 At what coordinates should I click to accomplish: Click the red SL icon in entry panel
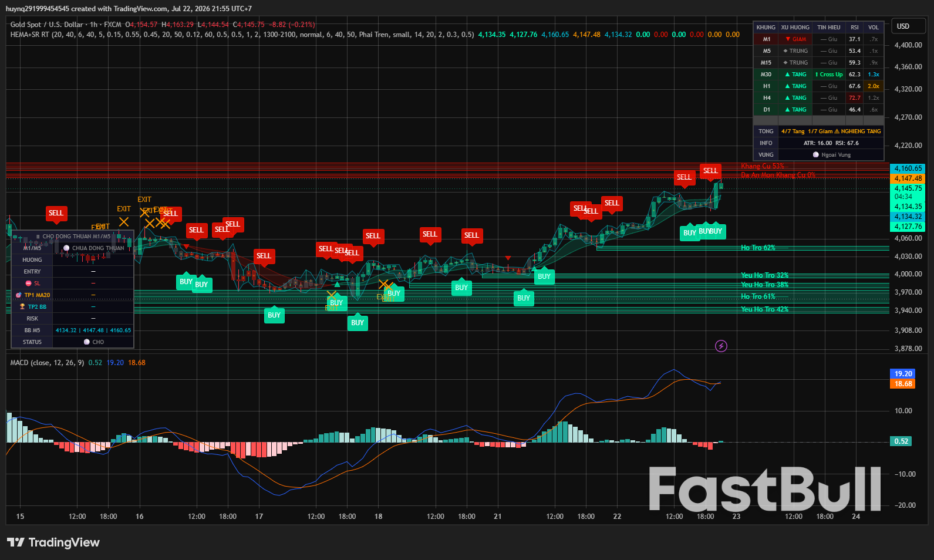click(x=28, y=284)
